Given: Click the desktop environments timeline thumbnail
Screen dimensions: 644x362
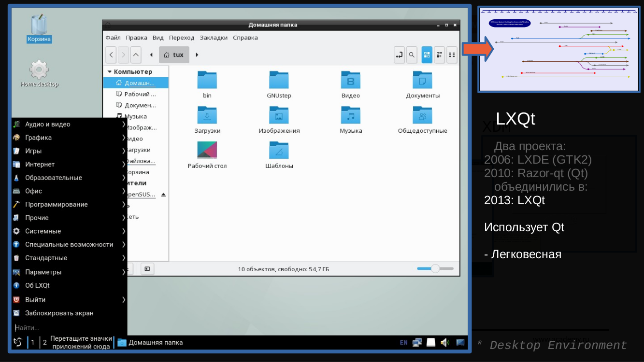Looking at the screenshot, I should pos(559,49).
